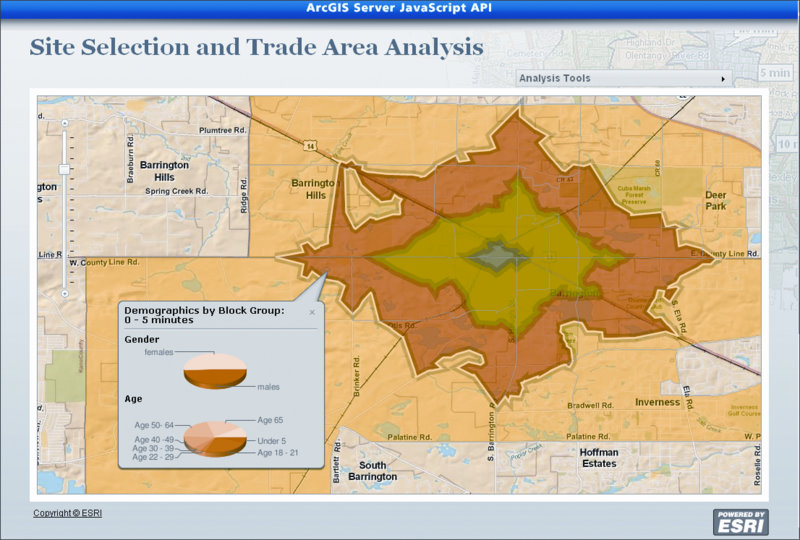This screenshot has width=800, height=540.
Task: Click the 'Otis Rd.' map label
Action: (402, 325)
